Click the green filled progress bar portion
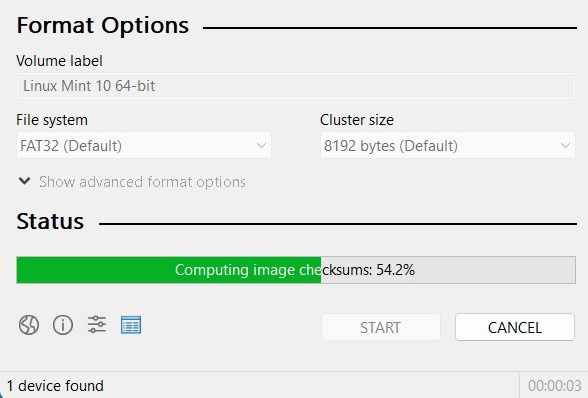This screenshot has width=588, height=398. click(x=169, y=270)
